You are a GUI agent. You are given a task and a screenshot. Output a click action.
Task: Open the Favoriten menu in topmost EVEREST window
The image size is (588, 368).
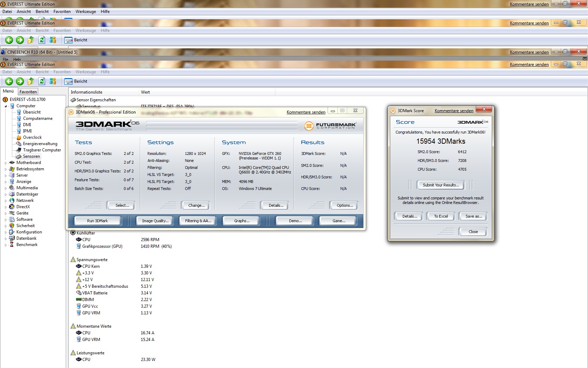point(62,12)
